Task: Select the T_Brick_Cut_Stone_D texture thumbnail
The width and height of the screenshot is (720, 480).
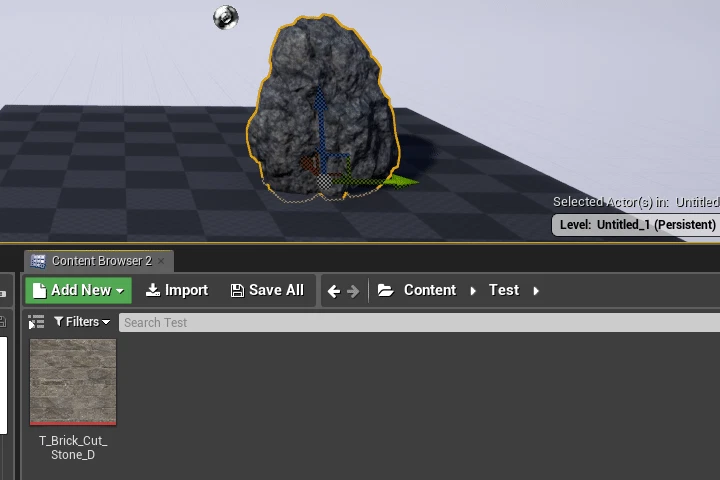Action: click(73, 382)
